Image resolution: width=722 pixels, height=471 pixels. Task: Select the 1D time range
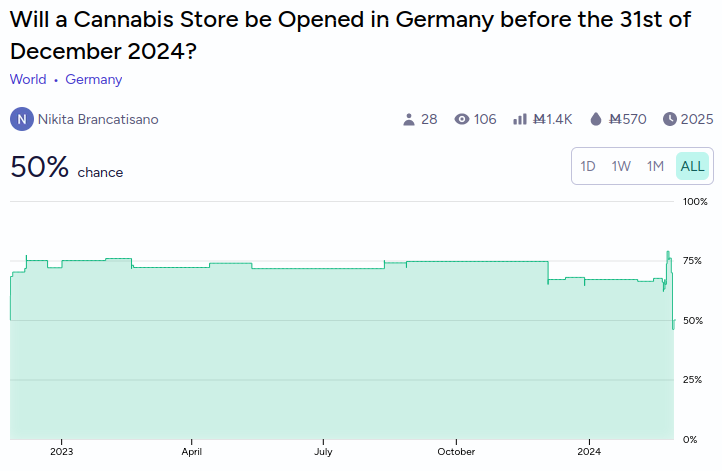coord(588,166)
